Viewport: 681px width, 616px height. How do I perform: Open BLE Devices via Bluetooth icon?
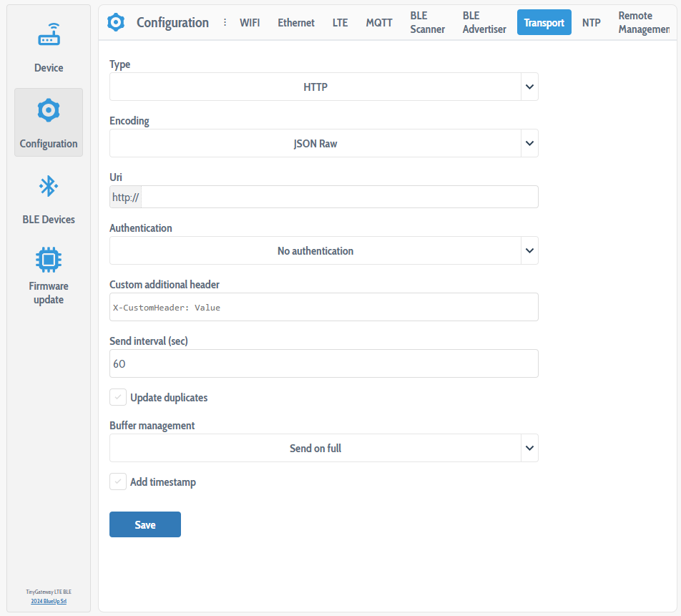(49, 187)
